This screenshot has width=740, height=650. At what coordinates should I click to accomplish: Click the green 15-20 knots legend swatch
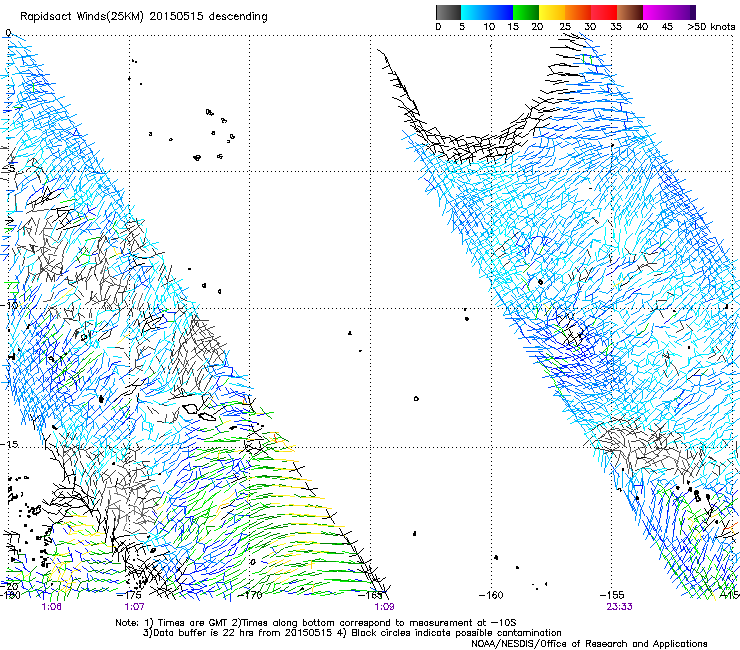pos(526,12)
